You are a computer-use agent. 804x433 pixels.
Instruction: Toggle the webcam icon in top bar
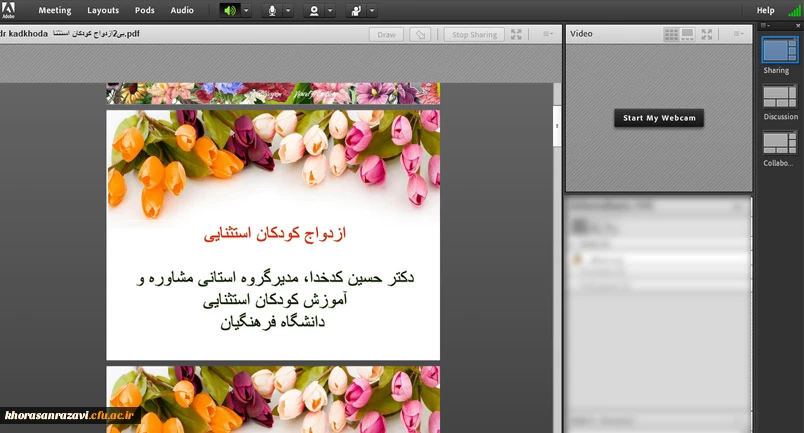(314, 11)
